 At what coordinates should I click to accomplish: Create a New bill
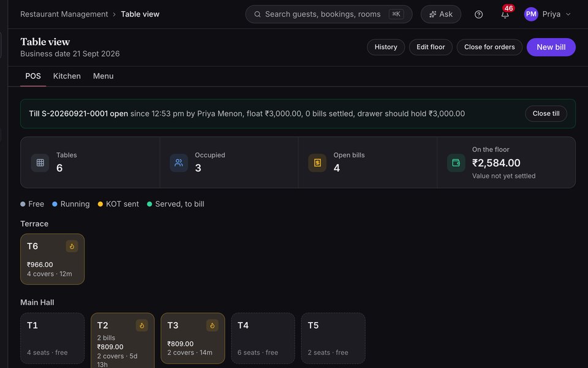point(551,47)
